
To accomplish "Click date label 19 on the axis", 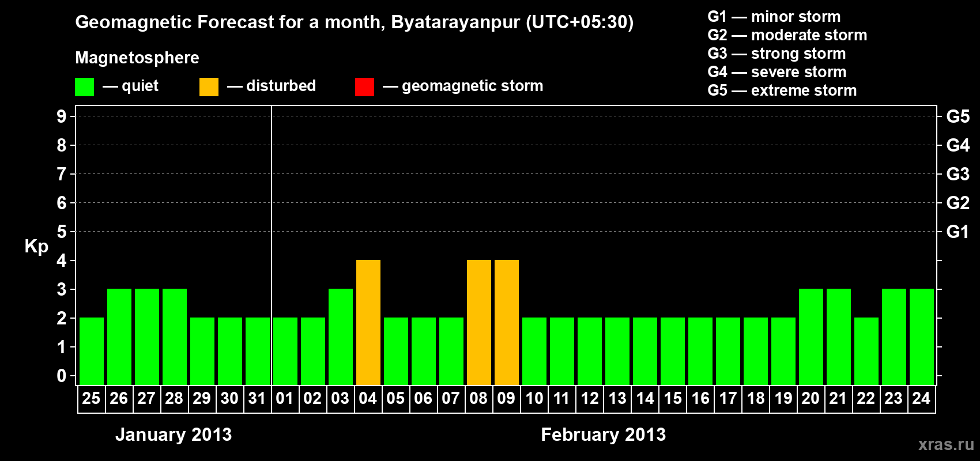I will coord(783,399).
